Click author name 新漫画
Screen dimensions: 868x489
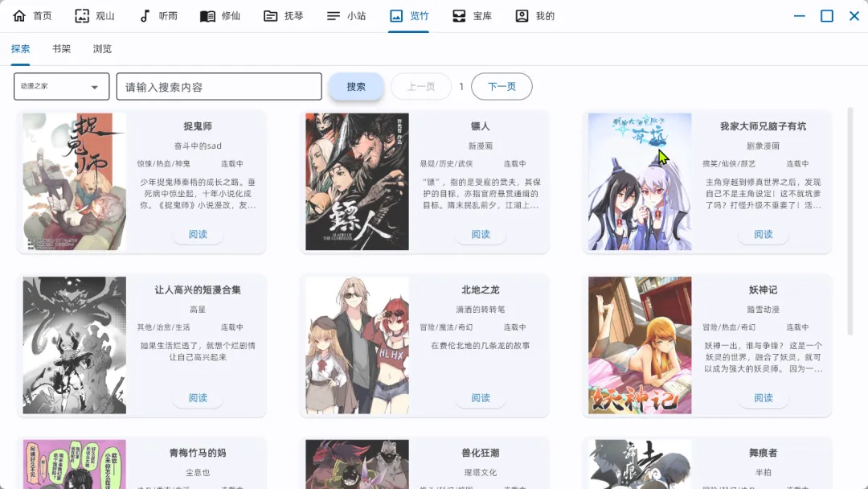481,146
